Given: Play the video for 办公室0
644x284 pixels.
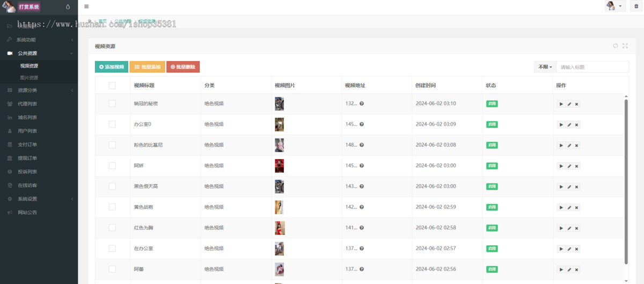Looking at the screenshot, I should tap(561, 125).
